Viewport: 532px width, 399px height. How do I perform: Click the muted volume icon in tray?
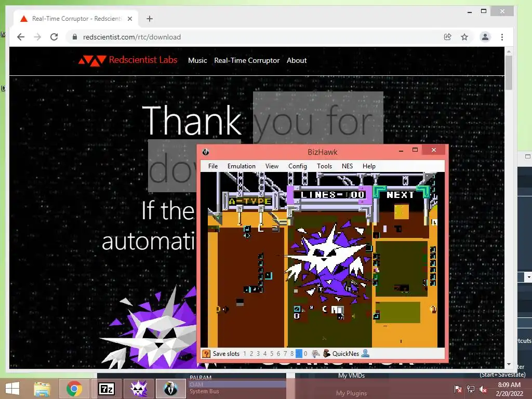click(x=483, y=389)
